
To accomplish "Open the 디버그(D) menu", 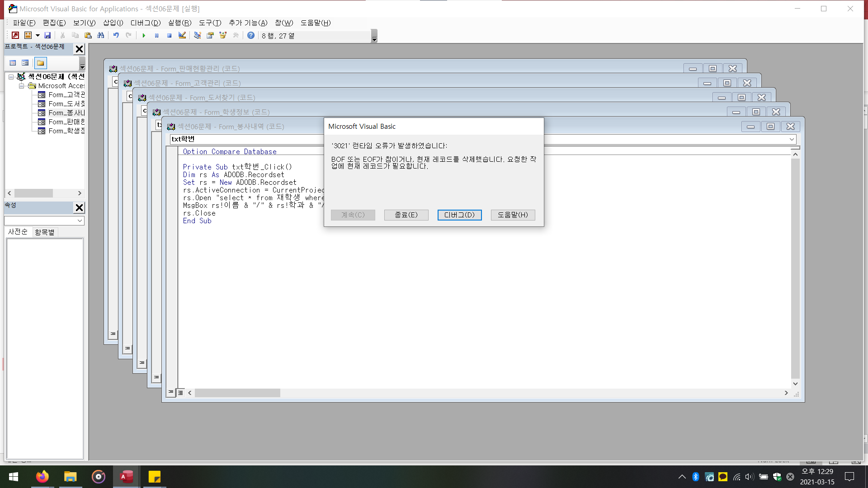I will (x=146, y=23).
